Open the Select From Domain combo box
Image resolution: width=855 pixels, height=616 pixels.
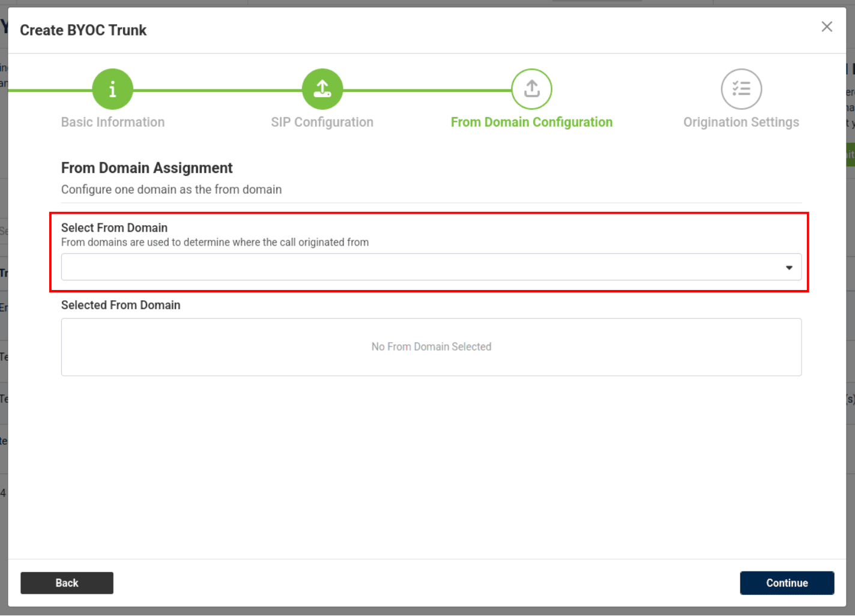pyautogui.click(x=420, y=267)
